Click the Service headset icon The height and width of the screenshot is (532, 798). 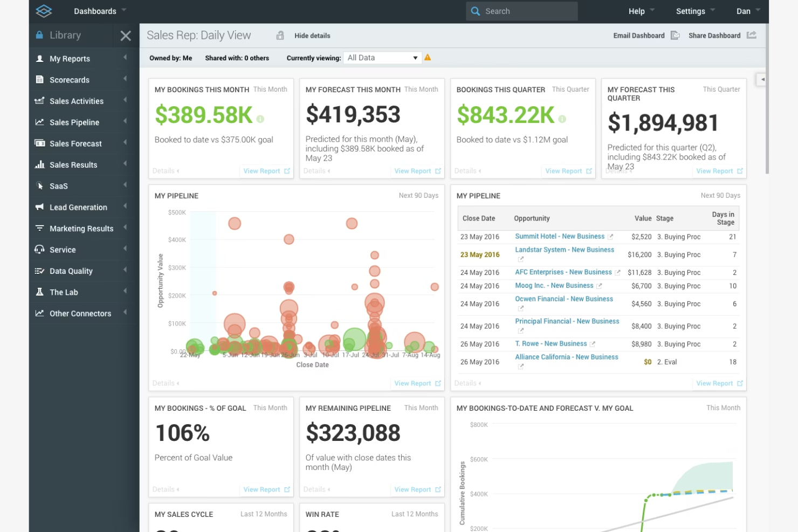point(40,250)
